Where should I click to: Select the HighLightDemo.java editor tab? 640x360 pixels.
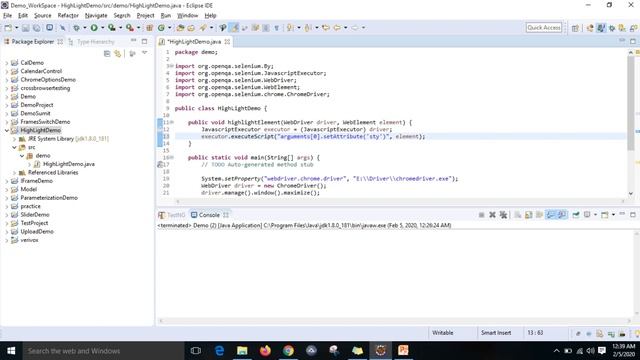tap(195, 42)
